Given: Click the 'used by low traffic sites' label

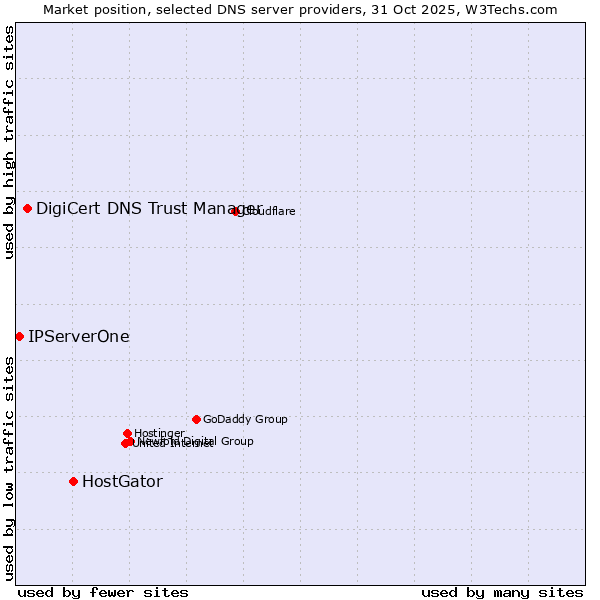Looking at the screenshot, I should click(x=9, y=467).
